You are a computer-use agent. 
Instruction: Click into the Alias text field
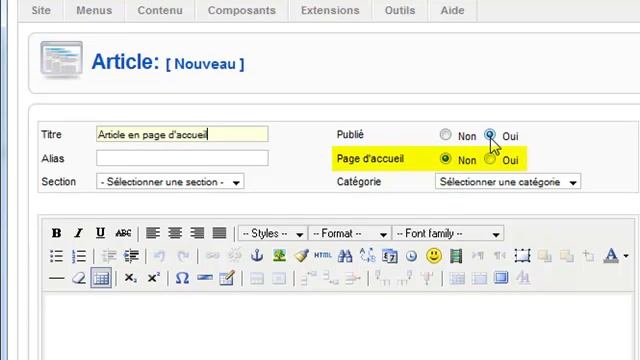coord(182,158)
